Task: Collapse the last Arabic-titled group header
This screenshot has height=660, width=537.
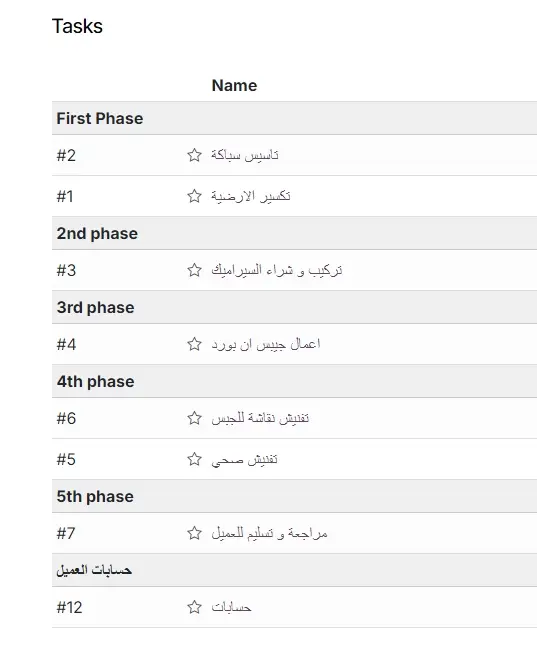Action: click(x=294, y=570)
